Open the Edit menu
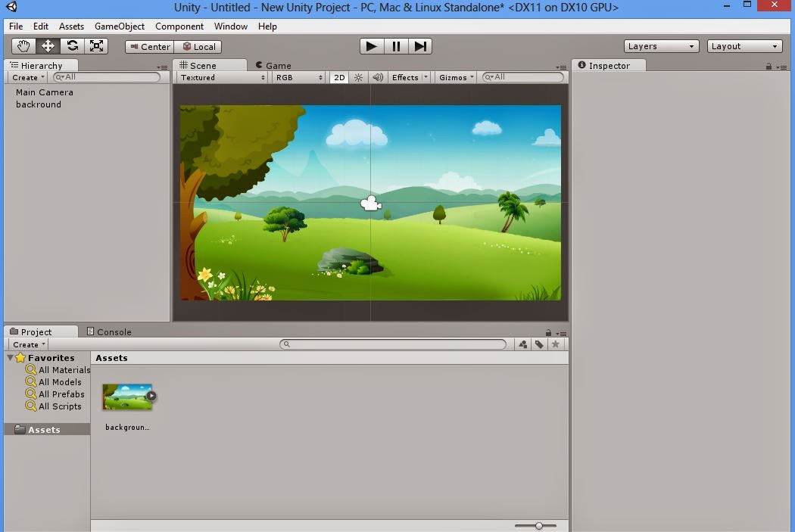The image size is (795, 532). tap(41, 26)
